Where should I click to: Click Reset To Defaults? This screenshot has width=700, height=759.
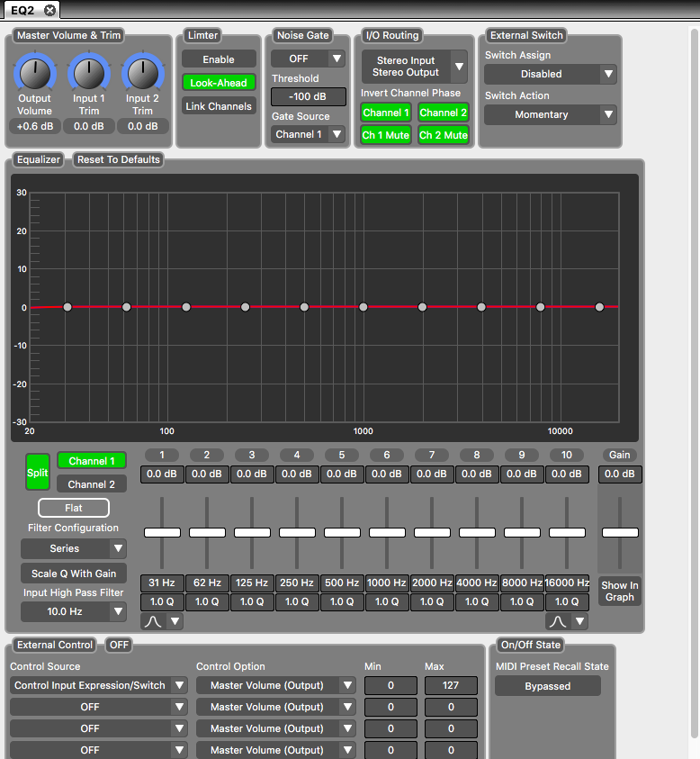click(119, 159)
